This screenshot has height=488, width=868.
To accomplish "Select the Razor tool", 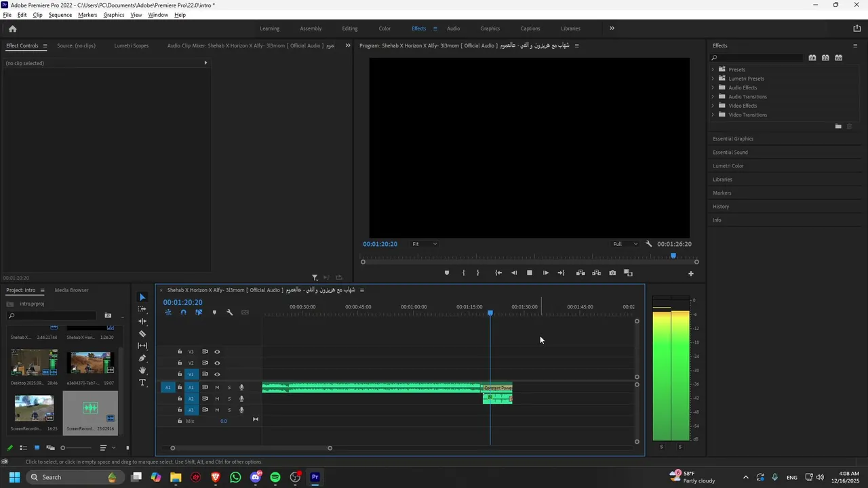I will point(142,333).
